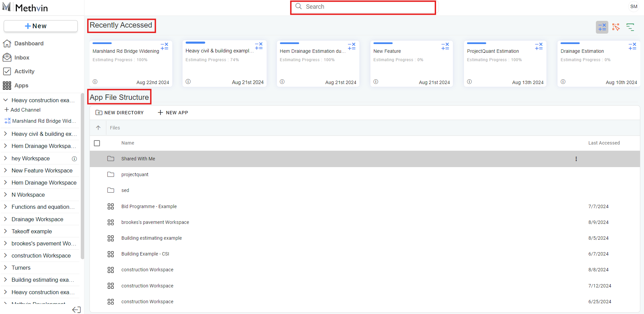
Task: Click NEW DIRECTORY button
Action: pos(120,113)
